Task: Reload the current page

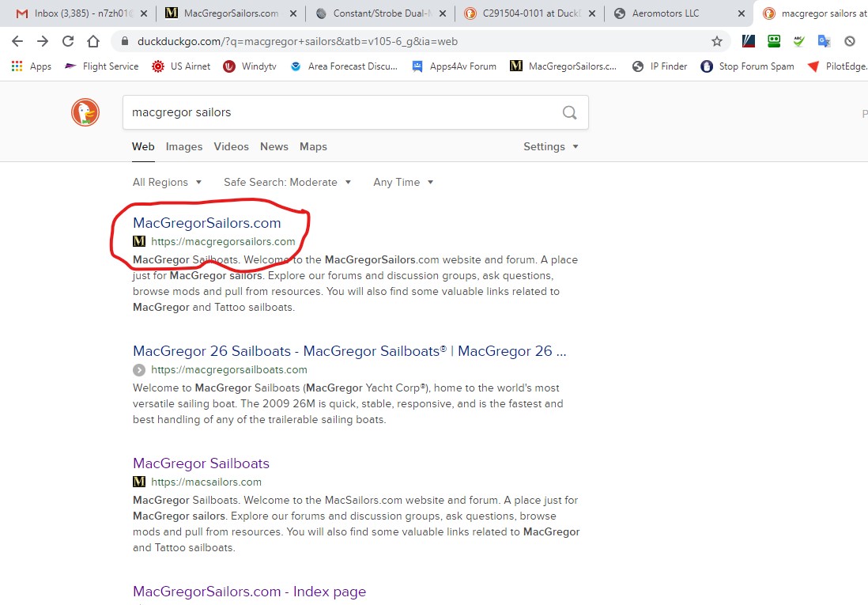Action: (x=68, y=41)
